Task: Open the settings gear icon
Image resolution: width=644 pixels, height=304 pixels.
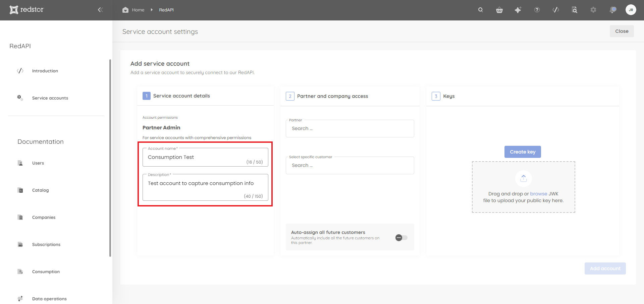Action: click(x=593, y=10)
